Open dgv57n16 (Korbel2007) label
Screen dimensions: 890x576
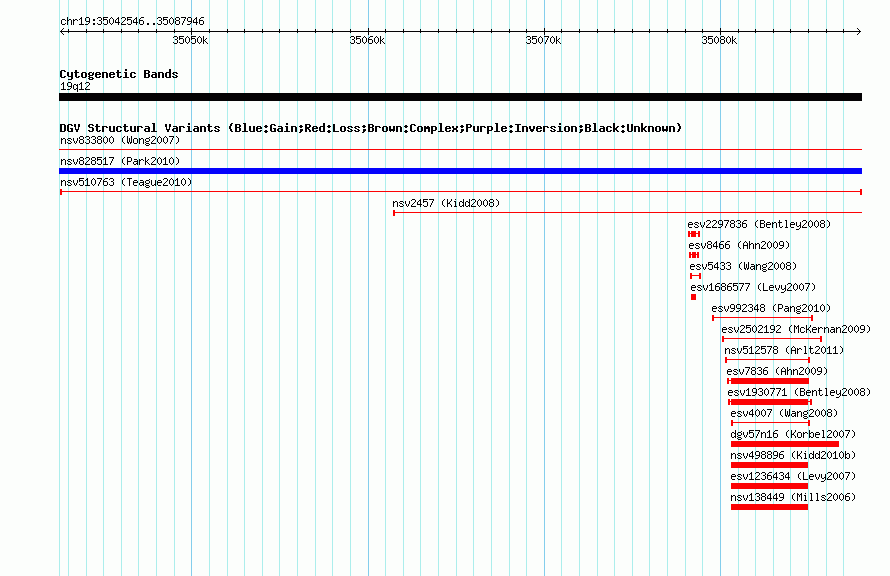793,434
